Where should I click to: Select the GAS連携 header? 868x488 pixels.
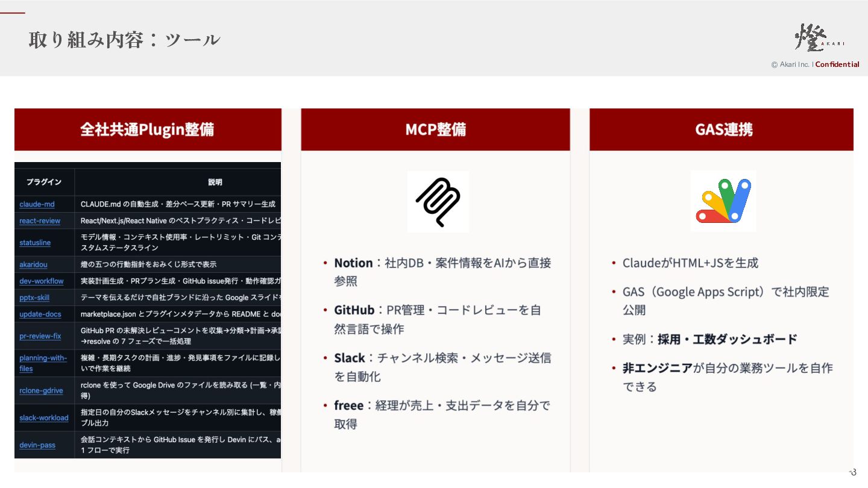coord(722,130)
